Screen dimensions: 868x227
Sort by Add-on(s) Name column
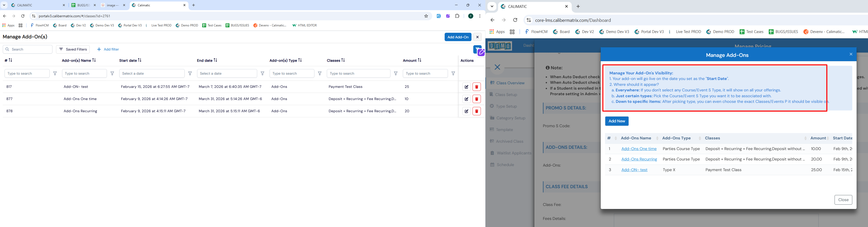(x=94, y=60)
